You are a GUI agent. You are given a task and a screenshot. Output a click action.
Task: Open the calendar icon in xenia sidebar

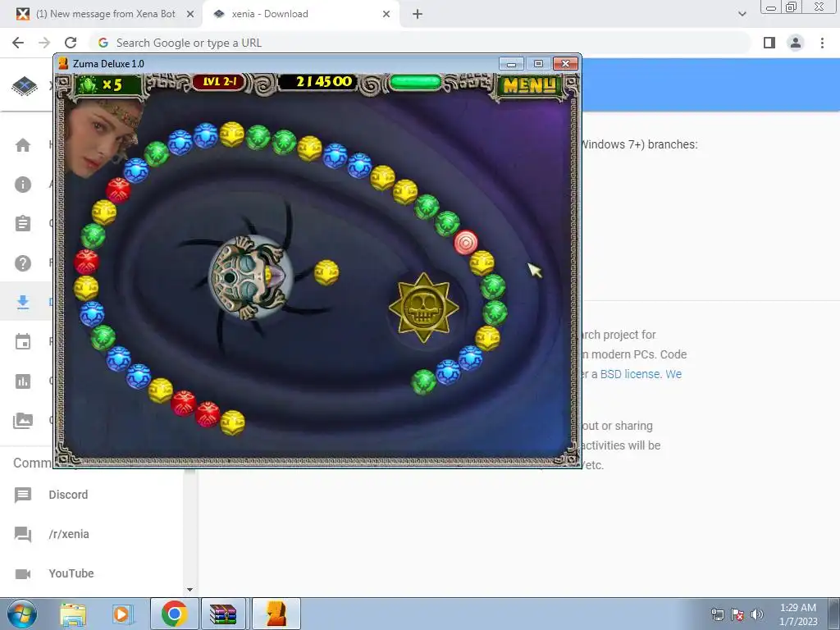point(23,342)
